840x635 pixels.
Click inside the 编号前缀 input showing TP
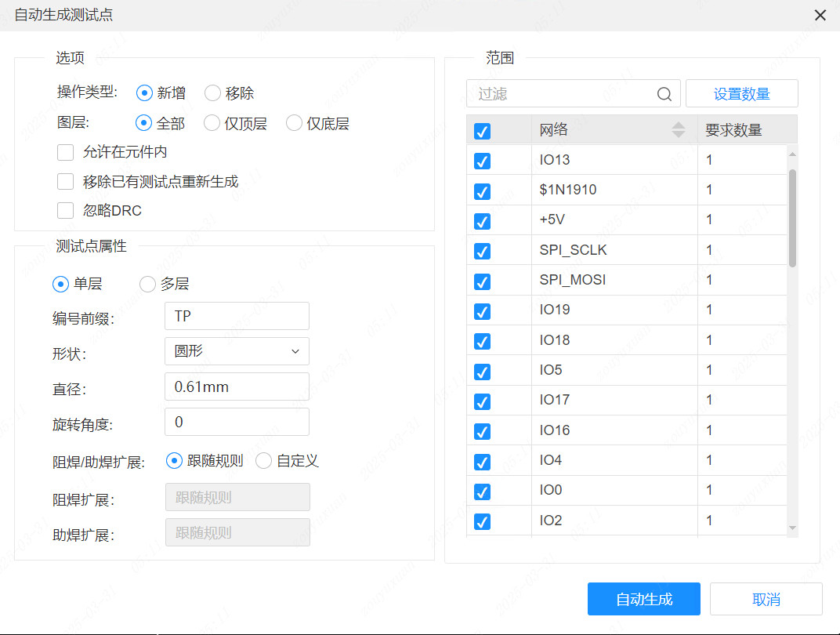click(x=235, y=316)
